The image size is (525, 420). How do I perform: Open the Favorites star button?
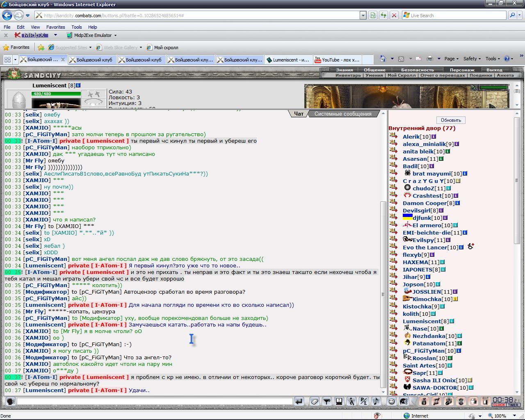(x=16, y=48)
